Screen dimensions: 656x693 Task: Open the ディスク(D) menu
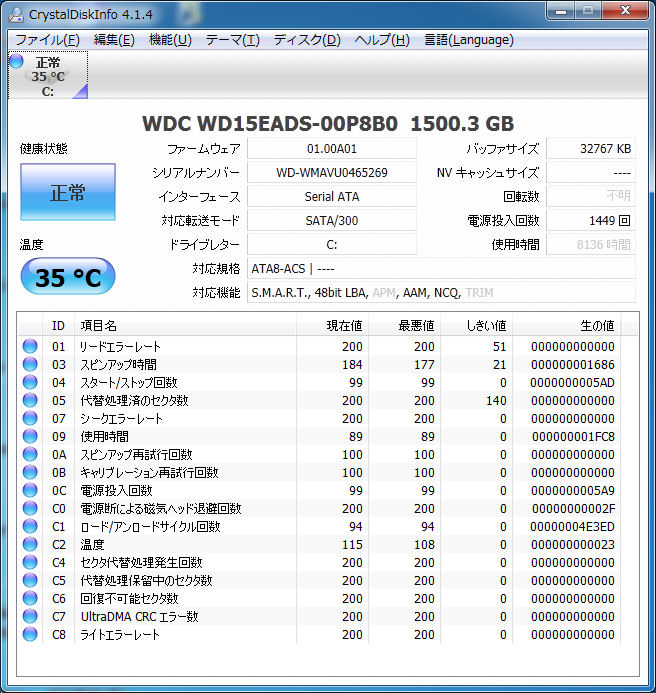tap(307, 40)
